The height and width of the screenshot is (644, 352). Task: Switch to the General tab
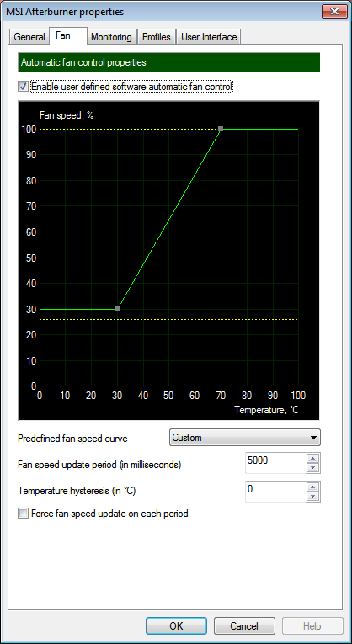tap(29, 37)
